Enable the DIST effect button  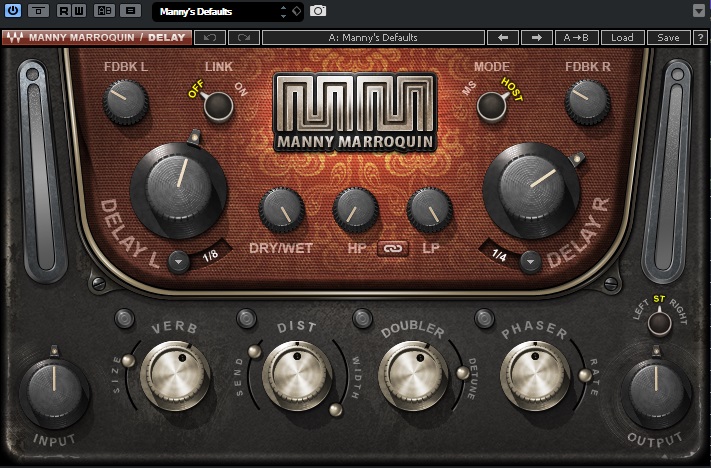coord(246,318)
